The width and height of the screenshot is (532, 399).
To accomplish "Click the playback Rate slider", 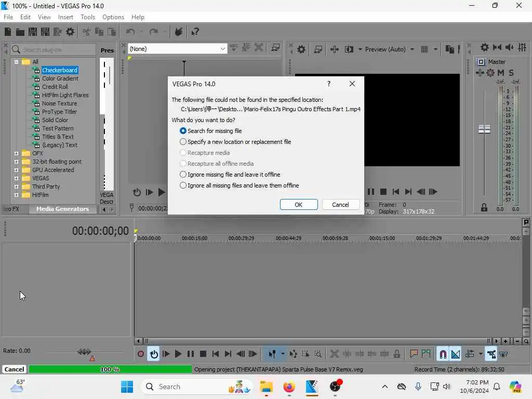I will tap(85, 352).
